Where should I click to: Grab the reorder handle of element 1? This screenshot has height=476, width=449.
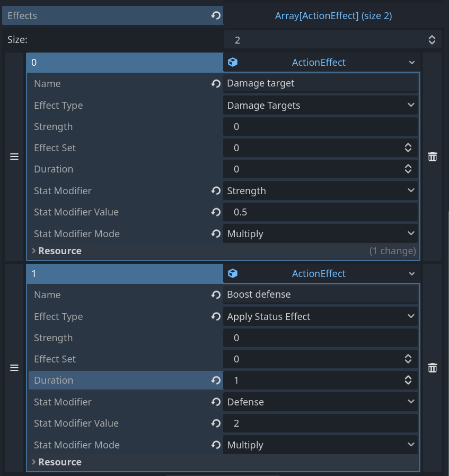[14, 368]
